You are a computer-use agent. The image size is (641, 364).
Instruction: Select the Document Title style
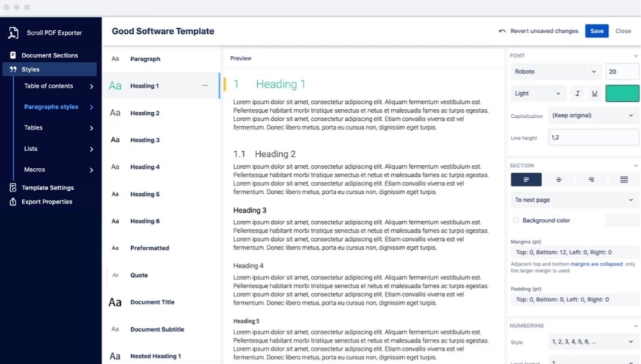click(161, 302)
